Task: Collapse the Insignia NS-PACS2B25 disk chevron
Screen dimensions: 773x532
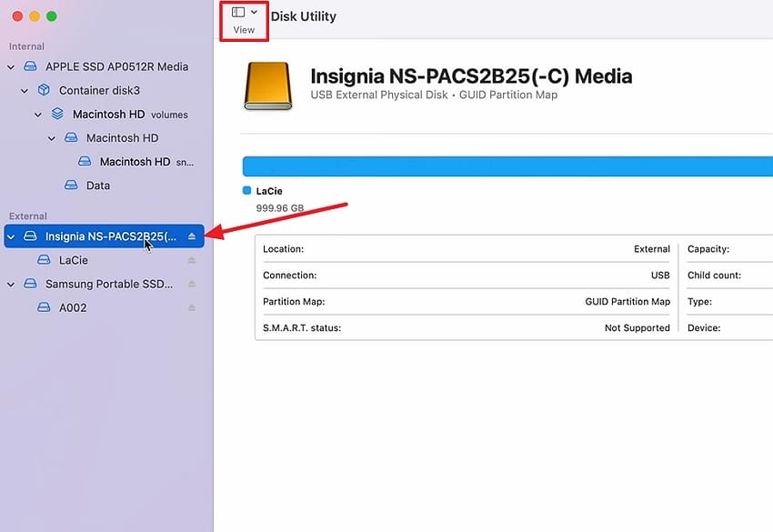Action: [x=11, y=236]
